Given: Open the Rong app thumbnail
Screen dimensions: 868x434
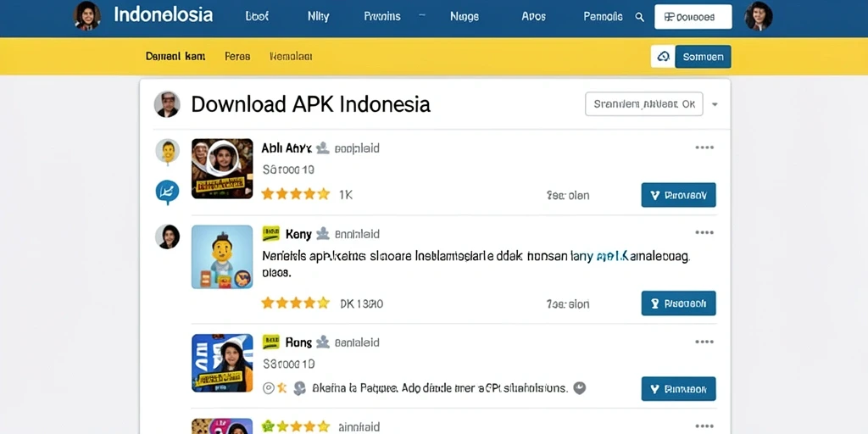Looking at the screenshot, I should (x=222, y=363).
